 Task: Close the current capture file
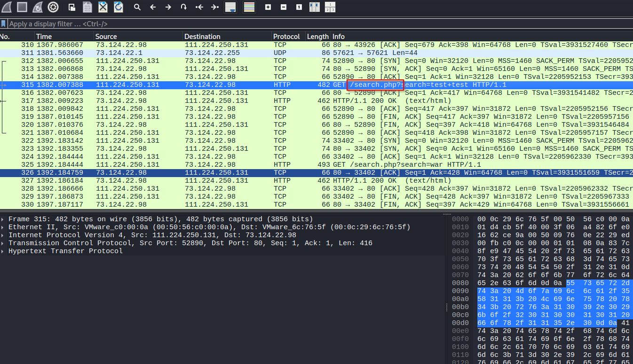coord(103,7)
